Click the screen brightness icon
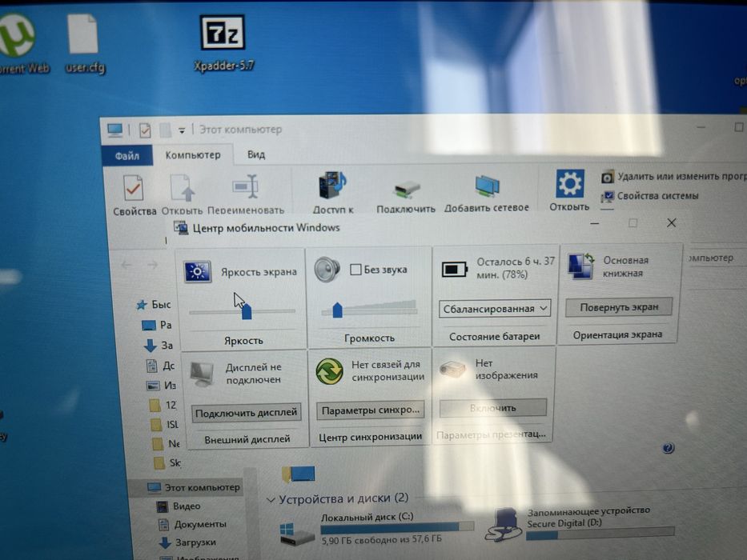 pyautogui.click(x=197, y=271)
